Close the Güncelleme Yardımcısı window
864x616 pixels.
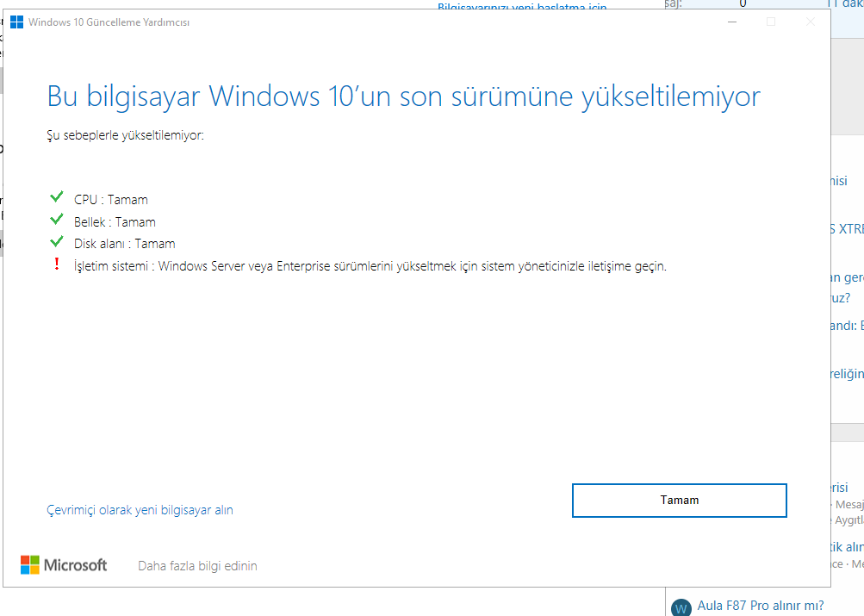810,22
